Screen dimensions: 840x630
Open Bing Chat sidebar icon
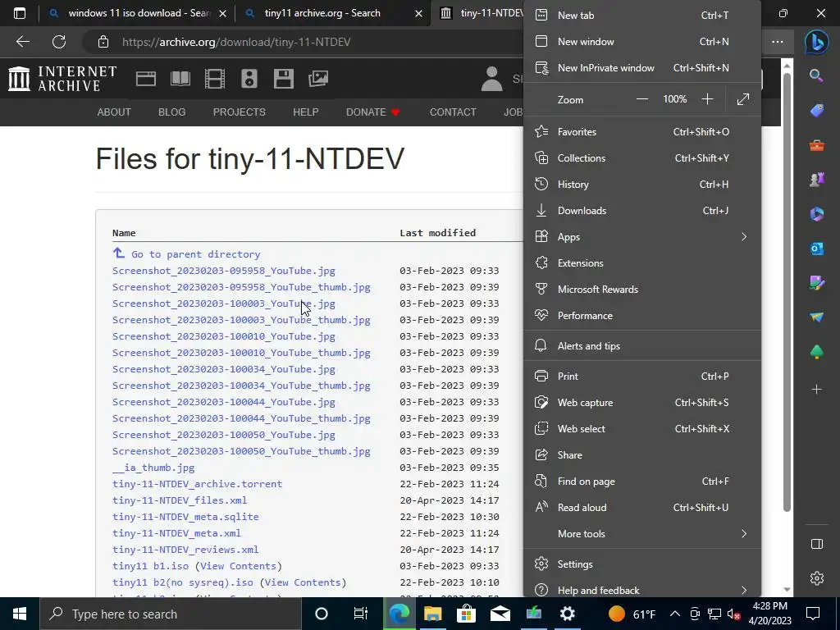click(816, 42)
